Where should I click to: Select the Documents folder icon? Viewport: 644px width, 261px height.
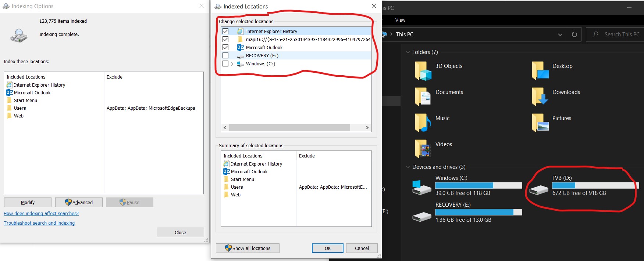423,97
